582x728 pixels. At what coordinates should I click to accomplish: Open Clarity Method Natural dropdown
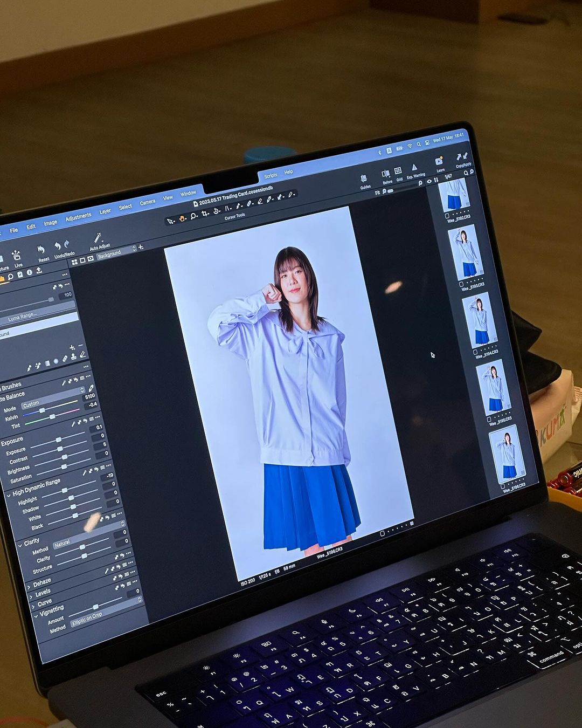coord(89,534)
